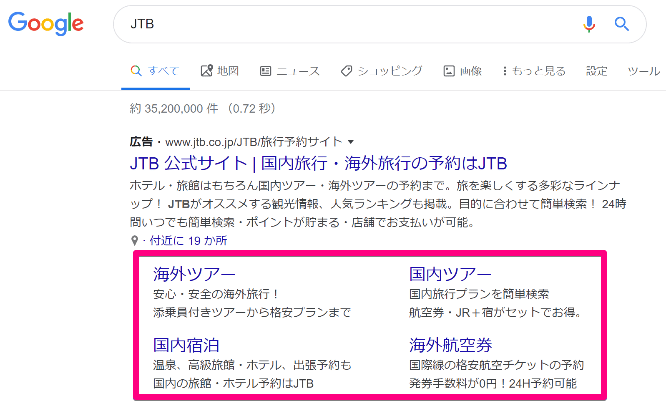Open the ショッピング tab
This screenshot has height=406, width=666.
tap(381, 71)
